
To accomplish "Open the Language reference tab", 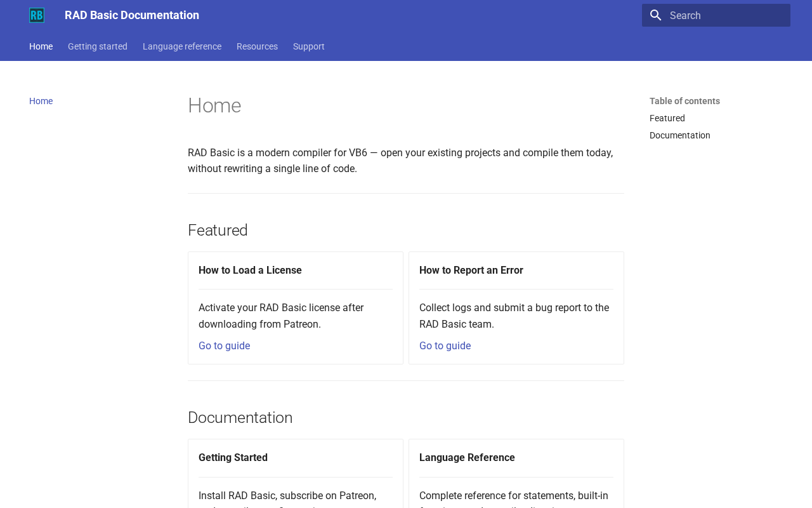I will (182, 46).
